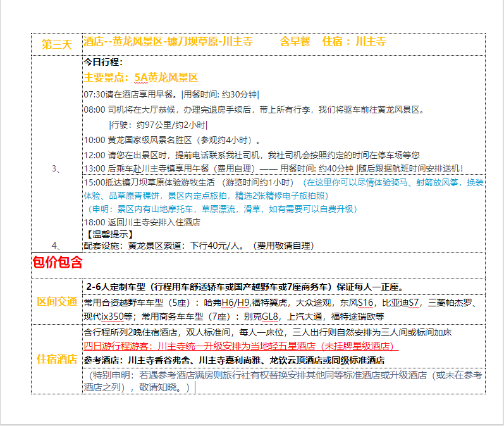The image size is (504, 426).
Task: Select the 主要景点：5A黄龙风景区 orange heading
Action: click(x=141, y=77)
